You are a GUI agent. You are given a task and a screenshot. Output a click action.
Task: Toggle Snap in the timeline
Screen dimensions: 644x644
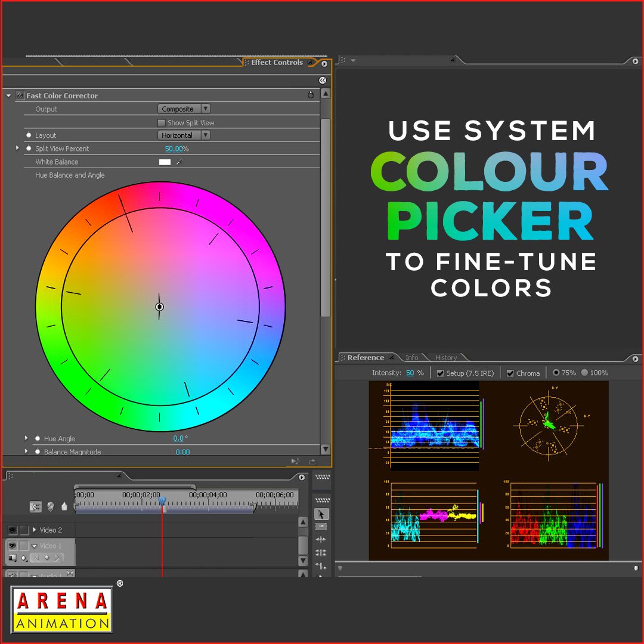(35, 507)
